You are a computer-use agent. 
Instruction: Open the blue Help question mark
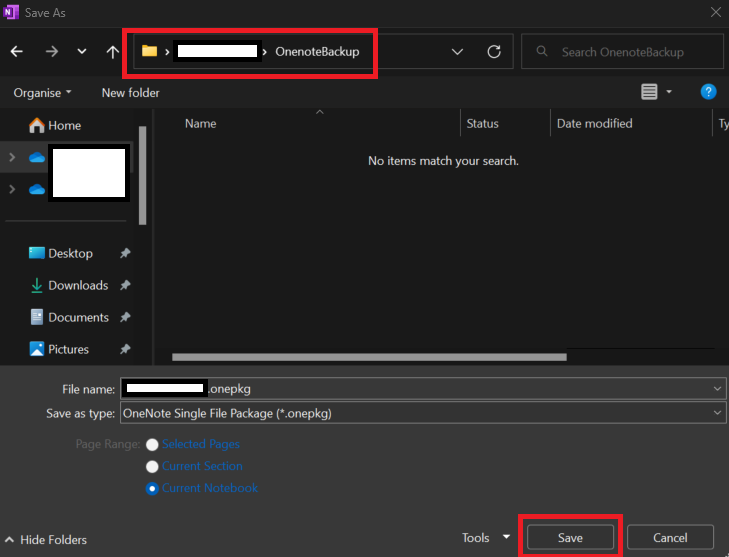click(708, 92)
